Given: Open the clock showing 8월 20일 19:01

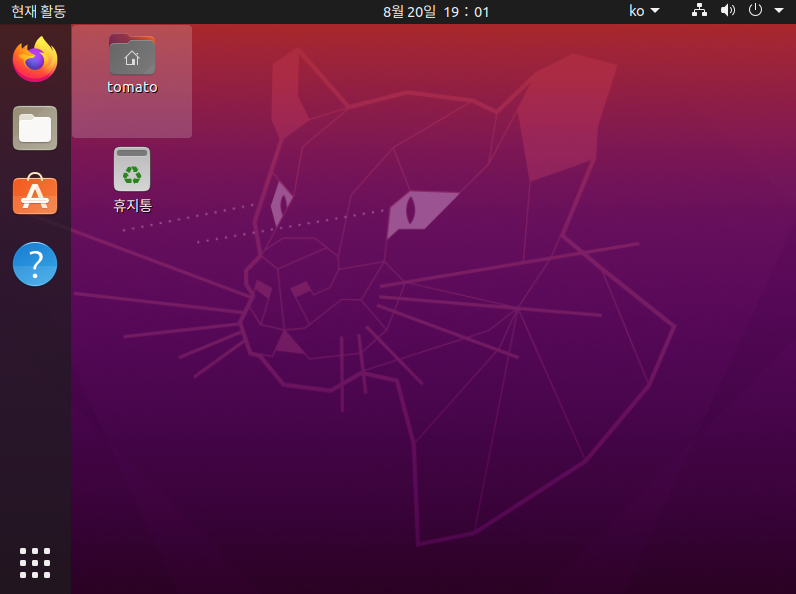Looking at the screenshot, I should tap(436, 12).
